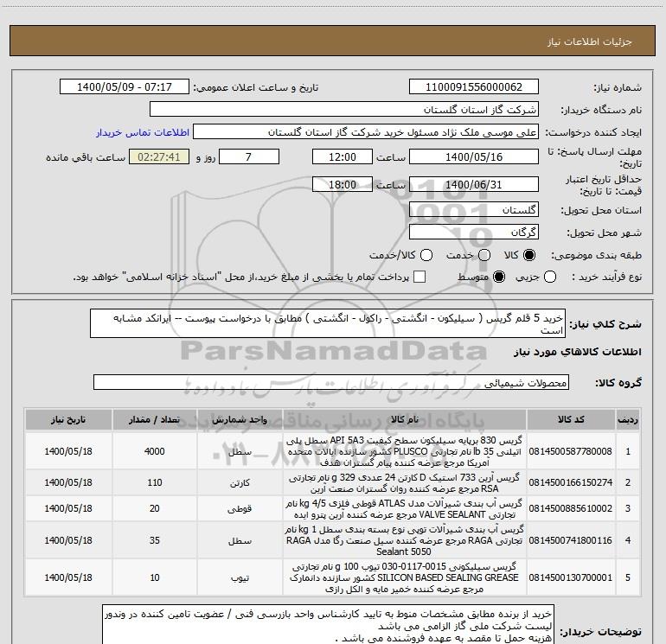This screenshot has width=666, height=644.
Task: Click the SILICON BASED SEALING GREASE item name
Action: pyautogui.click(x=405, y=577)
